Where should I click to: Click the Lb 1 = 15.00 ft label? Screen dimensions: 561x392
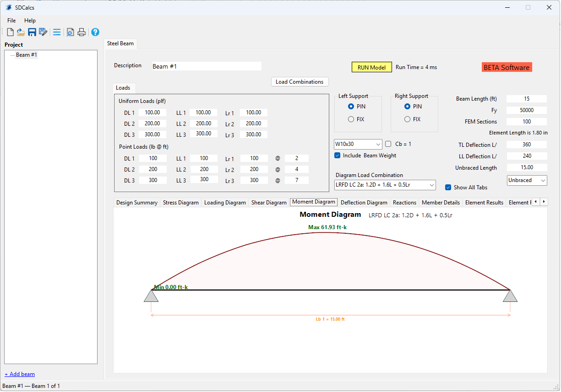tap(330, 319)
